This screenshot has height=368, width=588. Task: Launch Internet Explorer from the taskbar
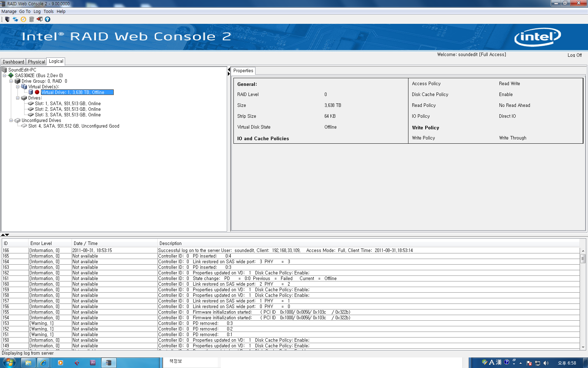pos(44,363)
